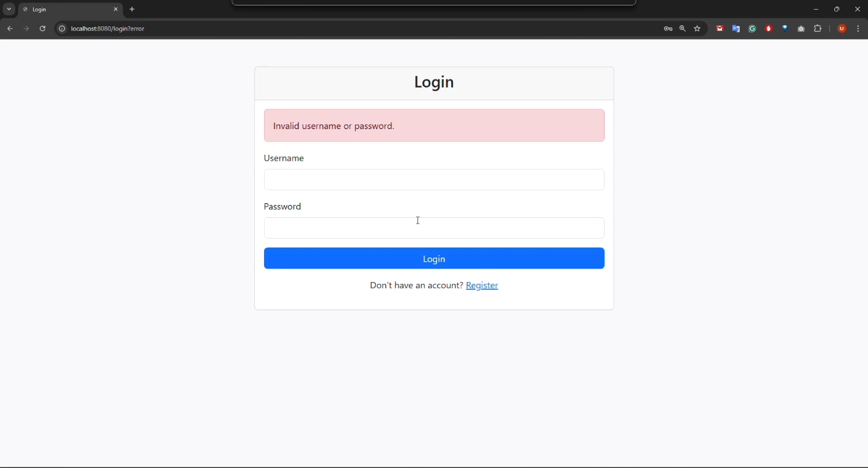The height and width of the screenshot is (468, 868).
Task: Reload the login page
Action: tap(42, 29)
